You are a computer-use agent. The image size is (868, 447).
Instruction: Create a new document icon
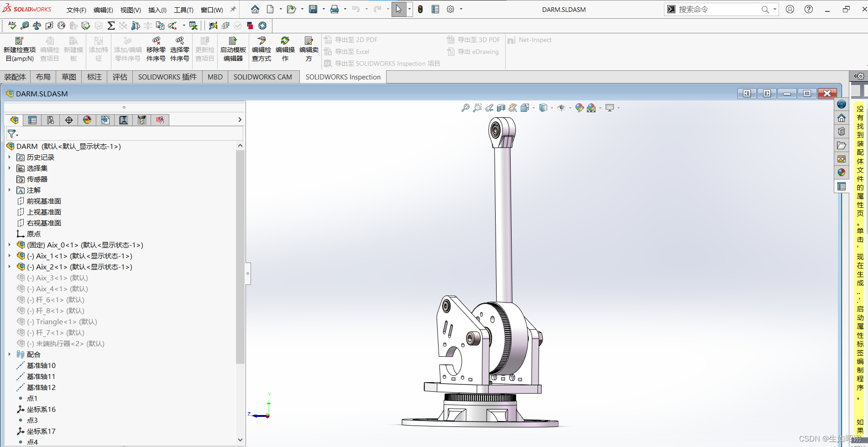click(x=270, y=9)
